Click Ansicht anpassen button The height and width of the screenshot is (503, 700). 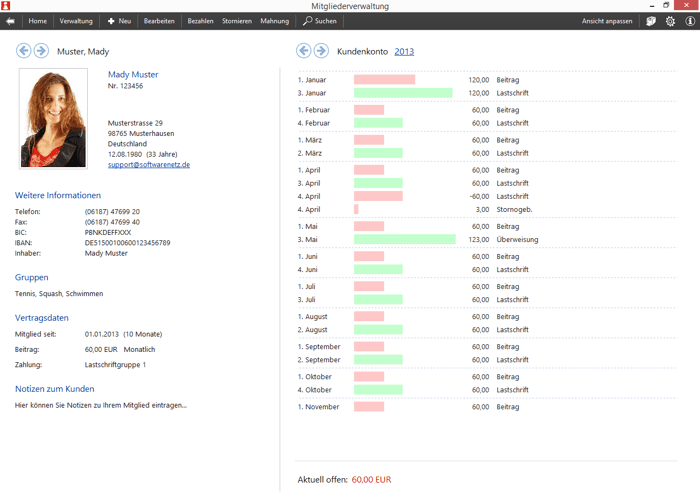coord(607,21)
